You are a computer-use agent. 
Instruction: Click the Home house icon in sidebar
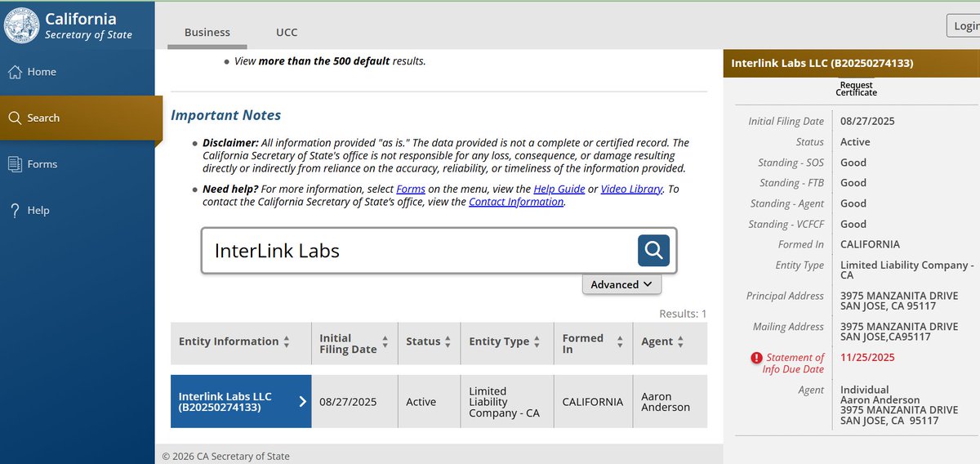click(15, 72)
